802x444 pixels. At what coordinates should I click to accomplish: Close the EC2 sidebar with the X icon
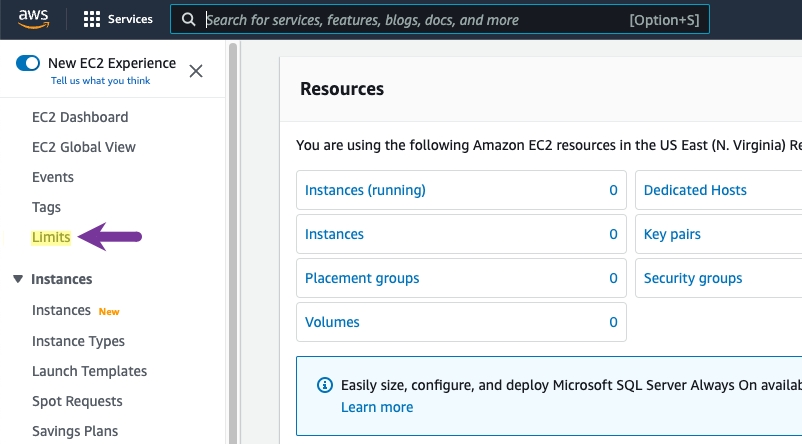click(x=196, y=71)
